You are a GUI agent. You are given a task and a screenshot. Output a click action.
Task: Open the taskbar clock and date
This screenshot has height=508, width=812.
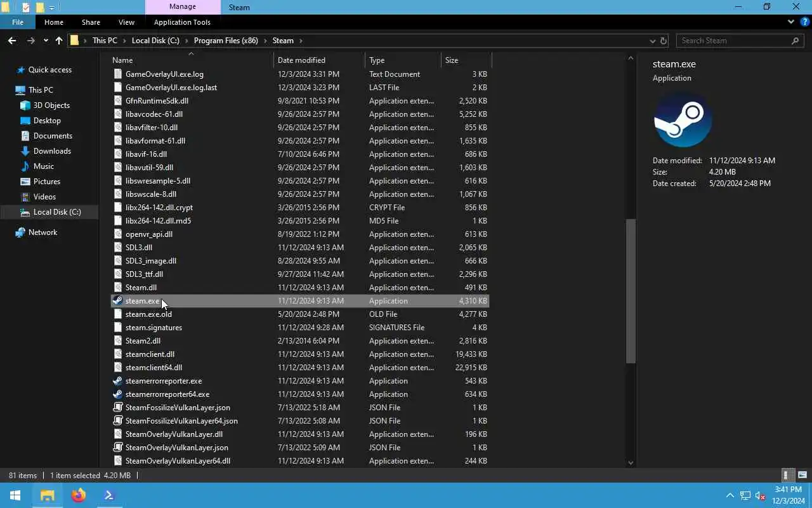789,495
